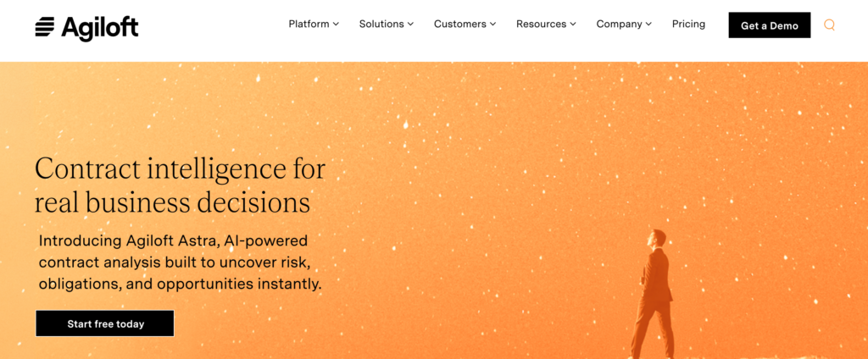Expand the chevron next to Customers
Image resolution: width=868 pixels, height=359 pixels.
pyautogui.click(x=492, y=25)
